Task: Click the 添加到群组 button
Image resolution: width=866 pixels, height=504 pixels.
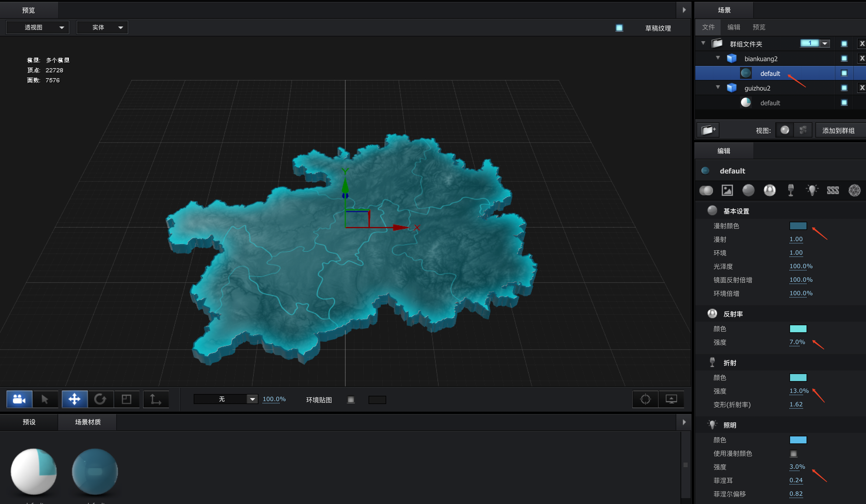Action: (838, 131)
